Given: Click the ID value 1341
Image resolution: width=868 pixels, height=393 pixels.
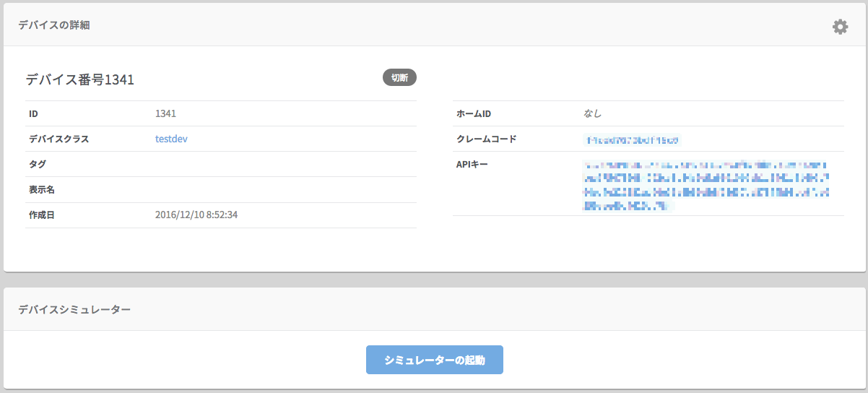Looking at the screenshot, I should tap(165, 113).
